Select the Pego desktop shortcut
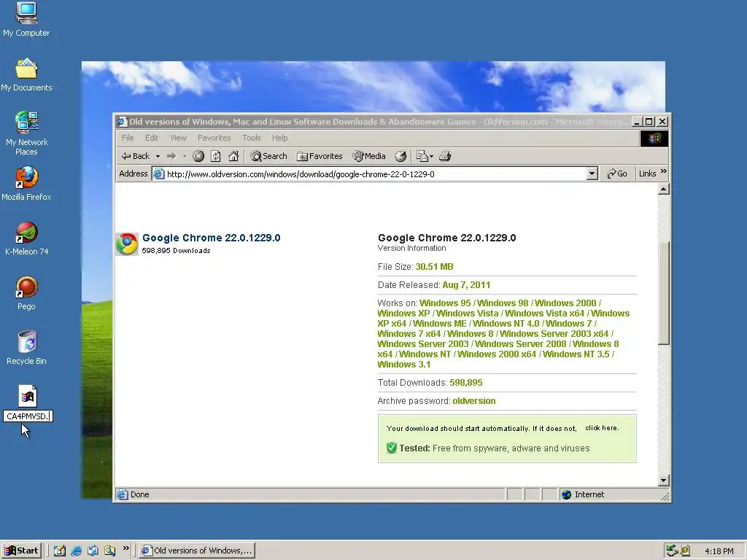Screen dimensions: 747x560 (27, 293)
